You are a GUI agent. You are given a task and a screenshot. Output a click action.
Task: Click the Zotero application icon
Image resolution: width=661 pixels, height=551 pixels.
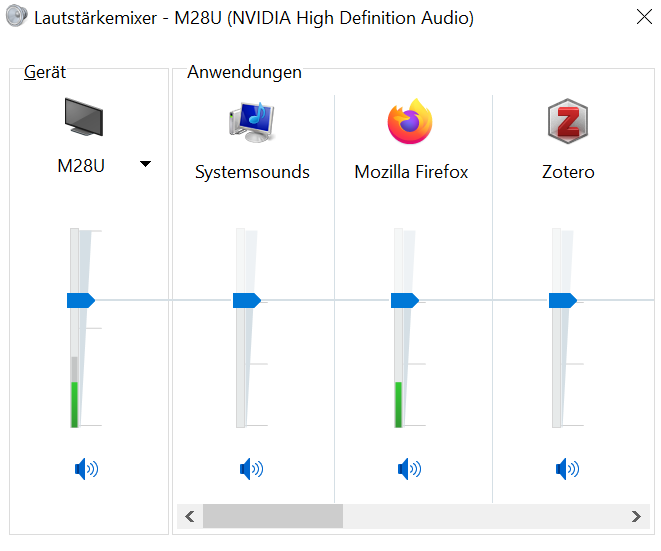[567, 121]
